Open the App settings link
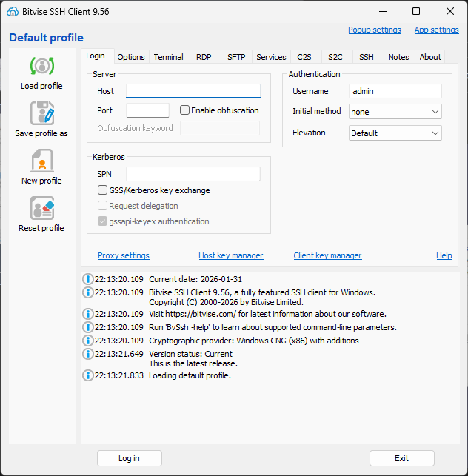 [x=436, y=30]
